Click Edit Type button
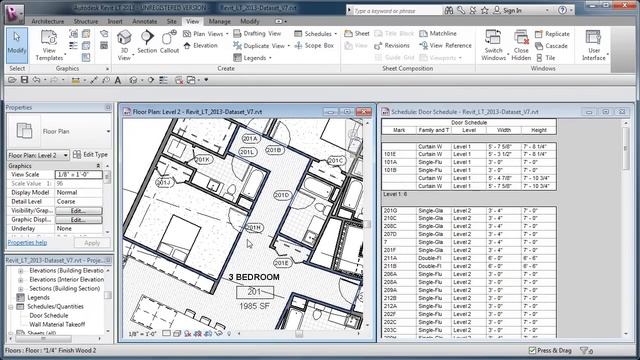 pyautogui.click(x=90, y=155)
